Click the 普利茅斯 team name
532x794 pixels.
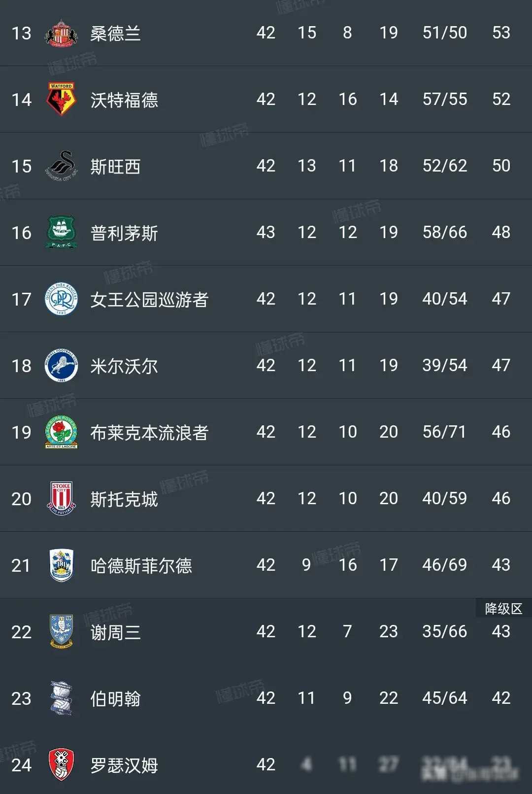point(124,232)
